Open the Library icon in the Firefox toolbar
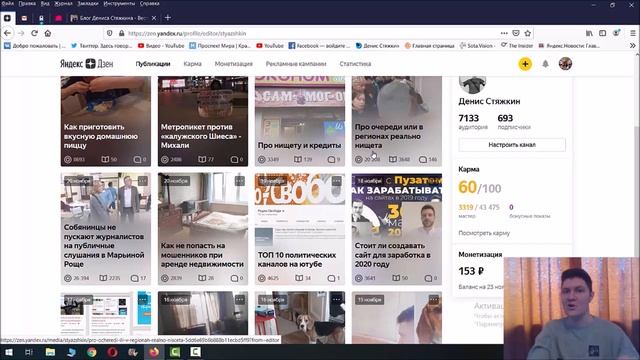The width and height of the screenshot is (640, 360). coord(589,33)
